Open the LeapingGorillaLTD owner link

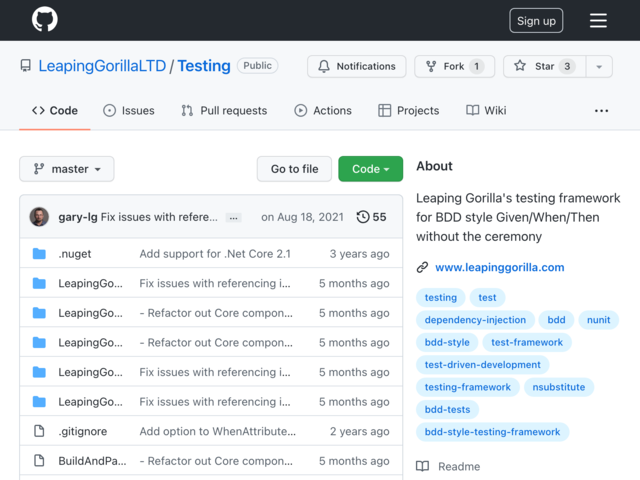point(102,66)
